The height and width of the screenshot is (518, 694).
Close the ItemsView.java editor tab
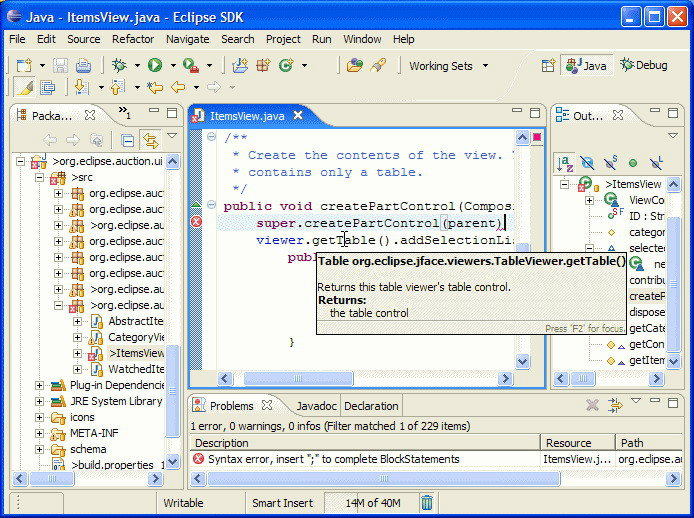(x=298, y=116)
